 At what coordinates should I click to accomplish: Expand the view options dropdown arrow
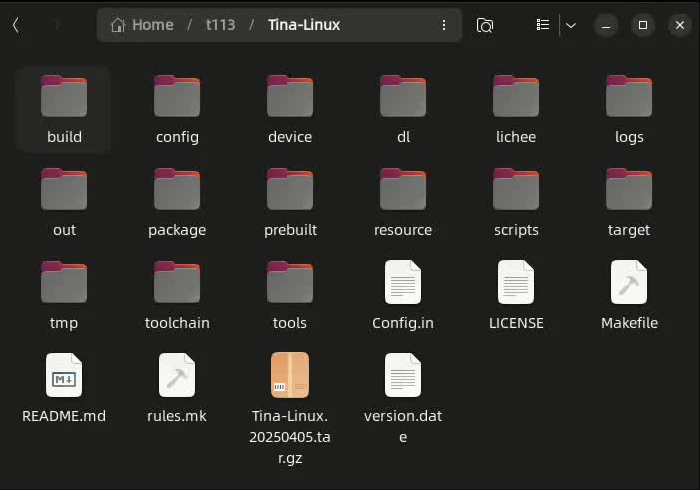[571, 25]
